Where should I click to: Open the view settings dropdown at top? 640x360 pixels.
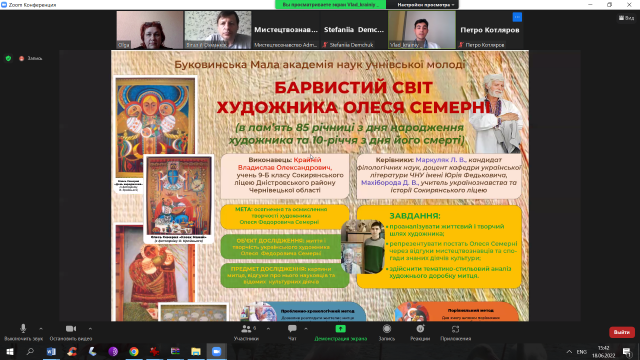tap(426, 4)
